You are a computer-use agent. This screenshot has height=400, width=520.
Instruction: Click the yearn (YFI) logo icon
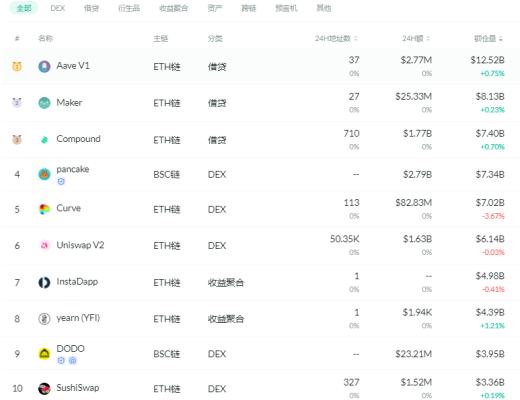44,319
